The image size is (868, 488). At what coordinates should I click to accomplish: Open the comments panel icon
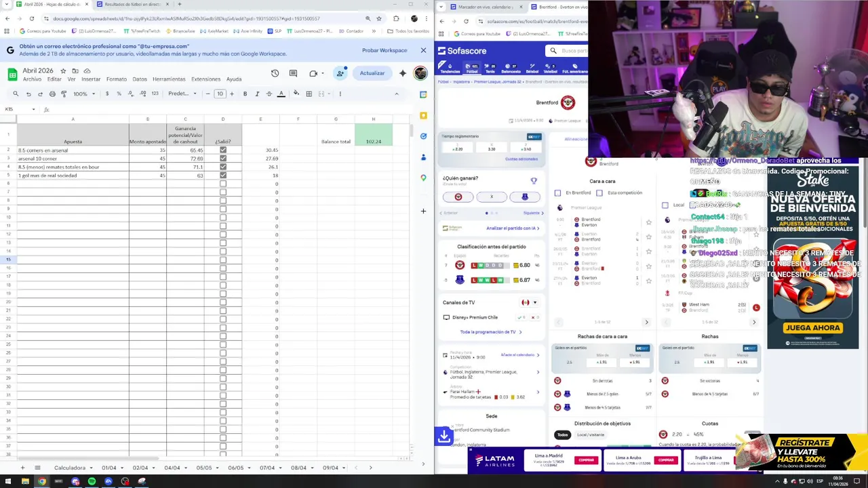[x=293, y=73]
